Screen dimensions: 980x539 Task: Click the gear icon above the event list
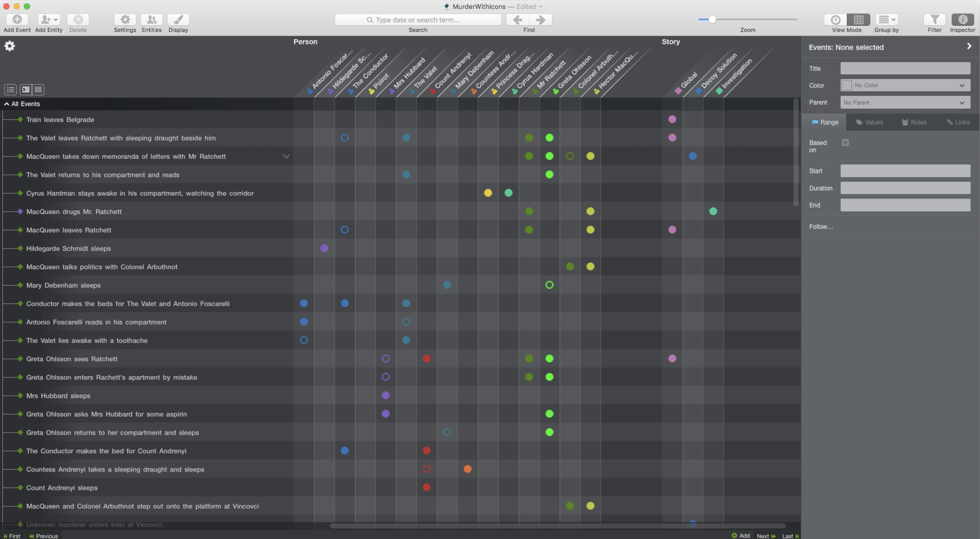(x=9, y=46)
